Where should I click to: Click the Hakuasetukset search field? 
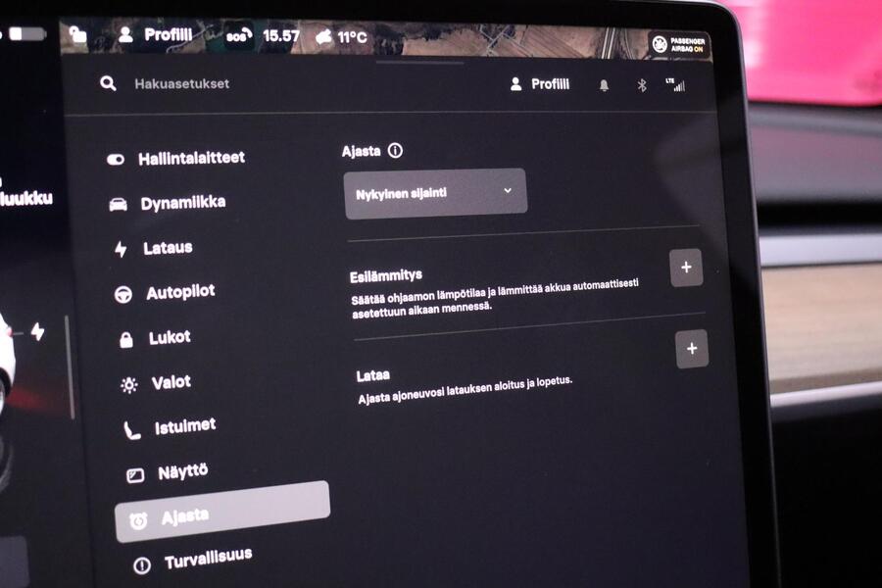tap(181, 84)
